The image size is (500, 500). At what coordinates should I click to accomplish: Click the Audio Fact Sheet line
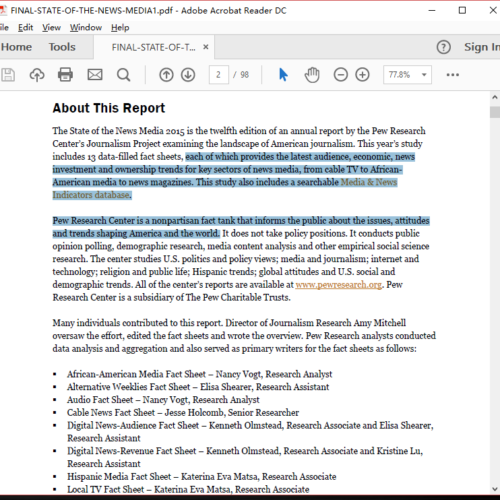click(x=163, y=399)
